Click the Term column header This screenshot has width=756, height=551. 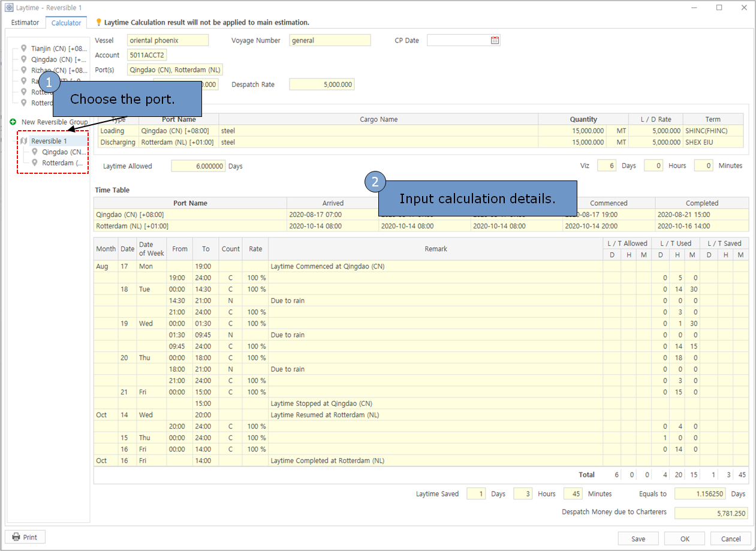pyautogui.click(x=713, y=119)
